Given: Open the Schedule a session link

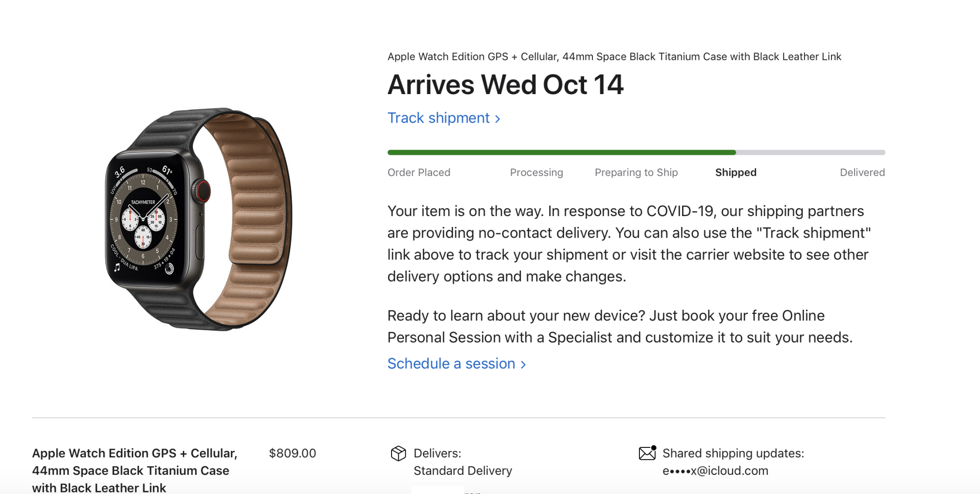Looking at the screenshot, I should point(451,364).
